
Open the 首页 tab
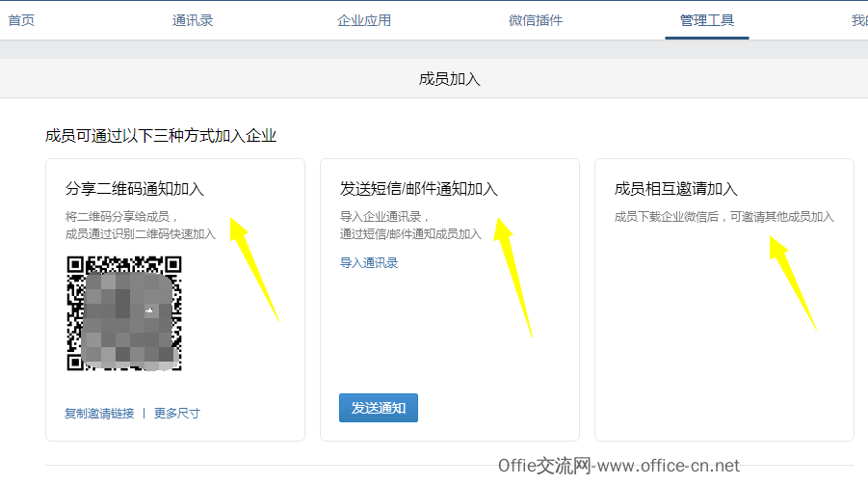click(x=21, y=20)
